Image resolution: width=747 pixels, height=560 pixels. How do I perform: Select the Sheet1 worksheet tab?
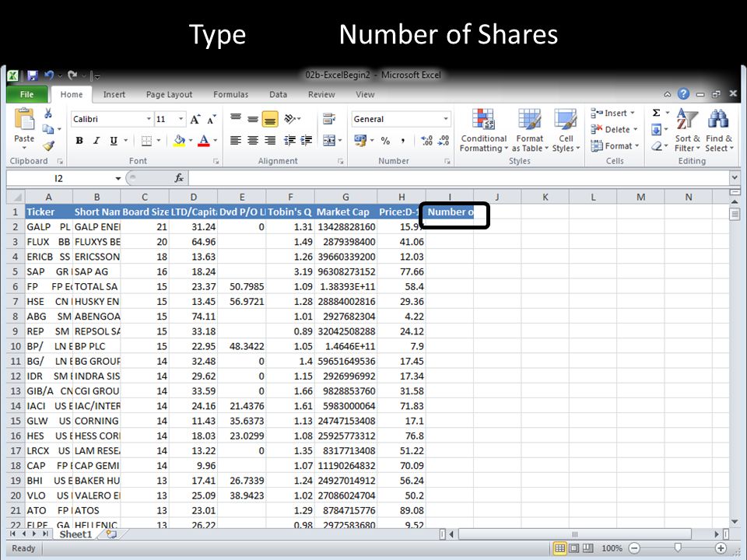(x=75, y=534)
